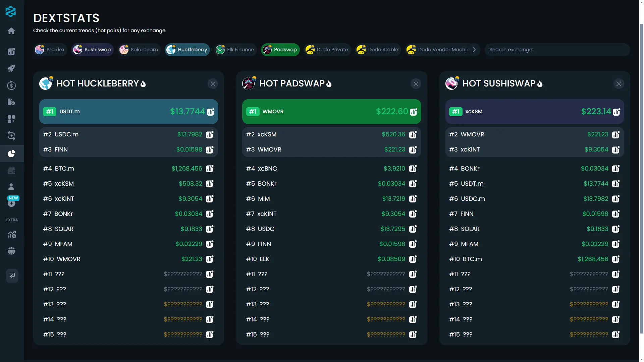Click the Search exchange field

tap(557, 50)
